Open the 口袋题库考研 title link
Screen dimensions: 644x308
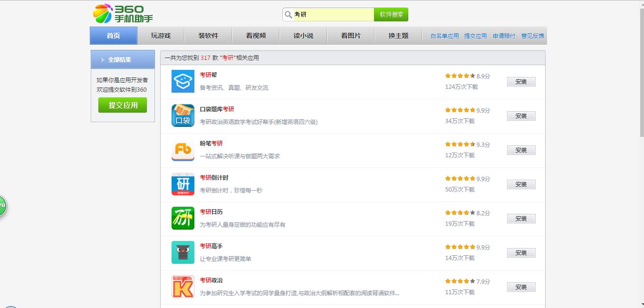pos(217,109)
